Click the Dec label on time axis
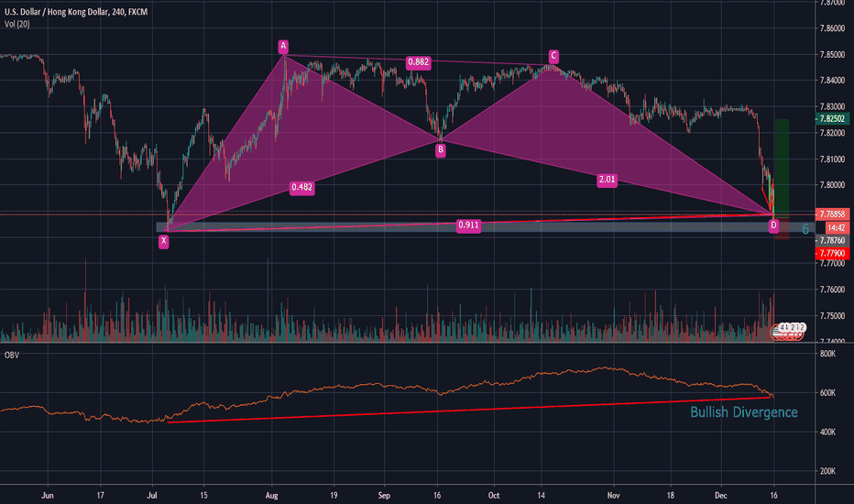This screenshot has width=854, height=504. [x=720, y=495]
